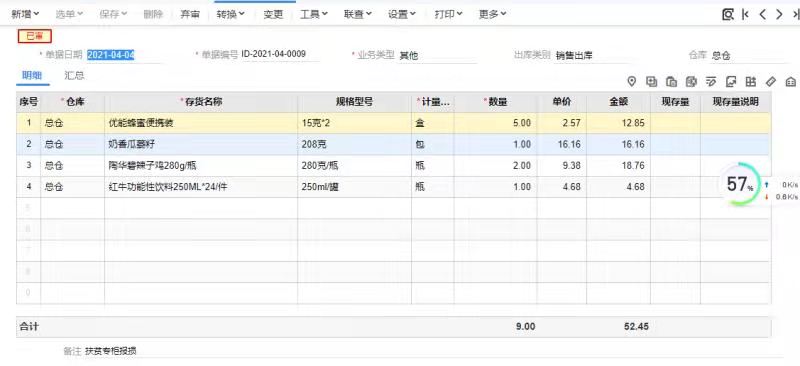Screen dimensions: 800x366
Task: Open the greyed 保存 dropdown
Action: 113,14
